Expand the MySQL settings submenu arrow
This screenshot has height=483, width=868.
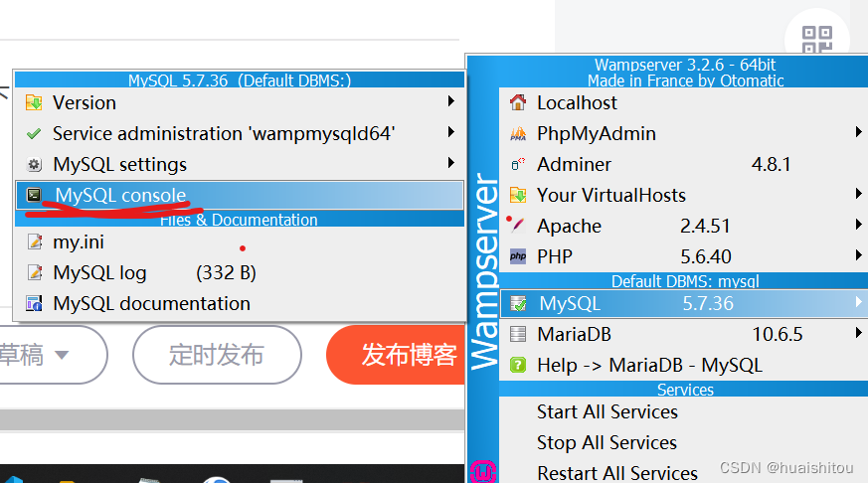pyautogui.click(x=451, y=163)
